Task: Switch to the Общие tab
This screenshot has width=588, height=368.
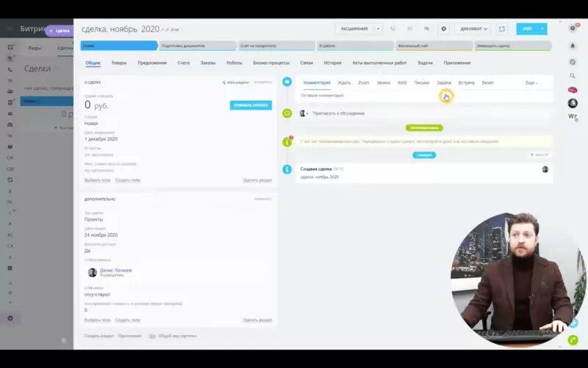Action: 93,63
